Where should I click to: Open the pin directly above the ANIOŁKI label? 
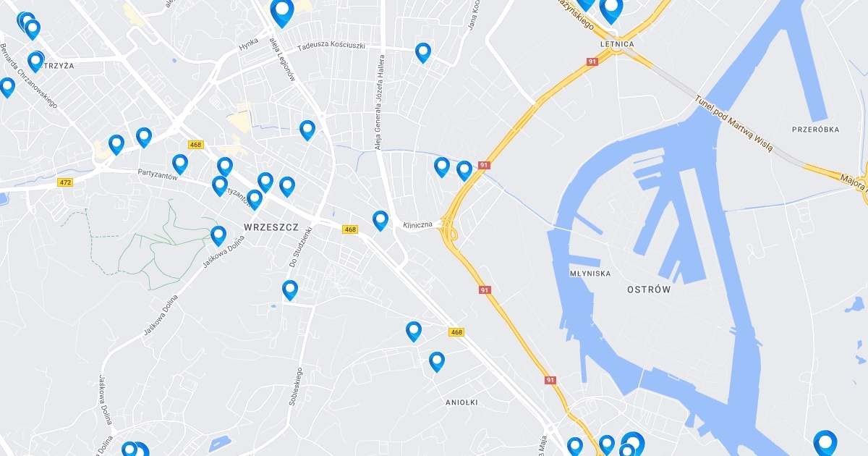pos(437,361)
